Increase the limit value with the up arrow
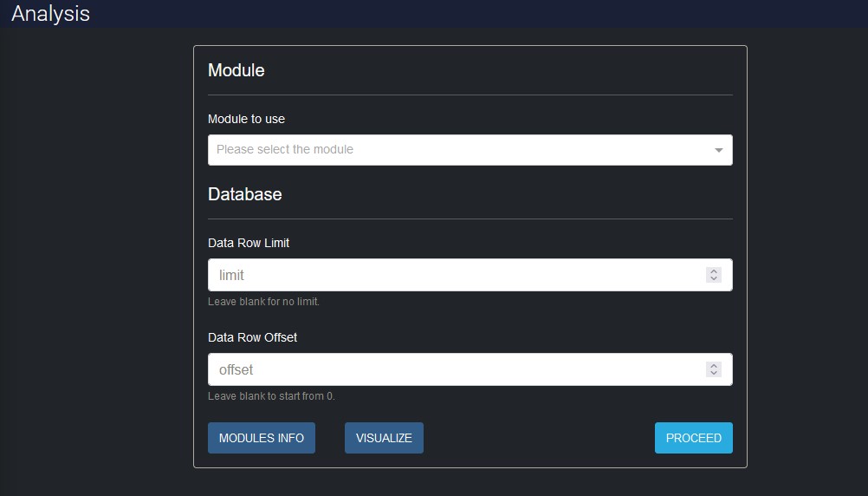868x496 pixels. (714, 271)
